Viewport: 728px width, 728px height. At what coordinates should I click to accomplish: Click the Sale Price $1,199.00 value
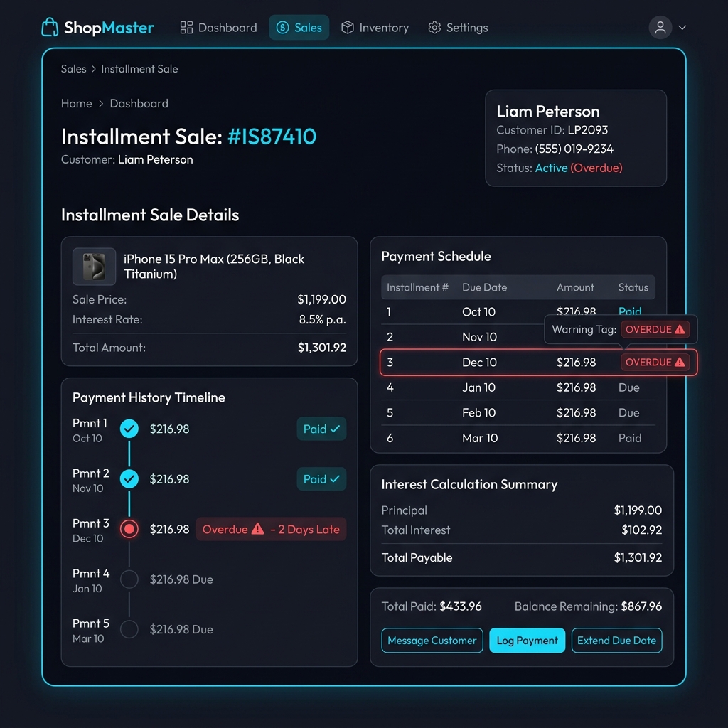[x=322, y=299]
